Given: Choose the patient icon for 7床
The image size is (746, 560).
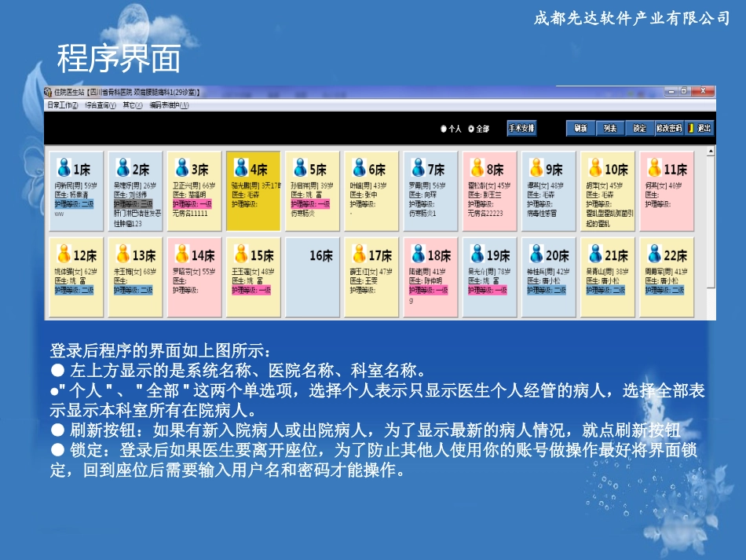Looking at the screenshot, I should click(419, 168).
